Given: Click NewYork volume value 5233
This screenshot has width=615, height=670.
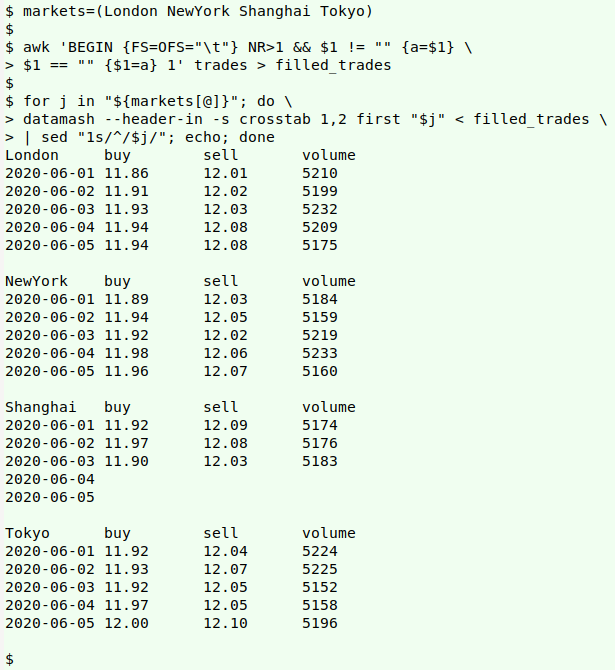Looking at the screenshot, I should point(320,353).
